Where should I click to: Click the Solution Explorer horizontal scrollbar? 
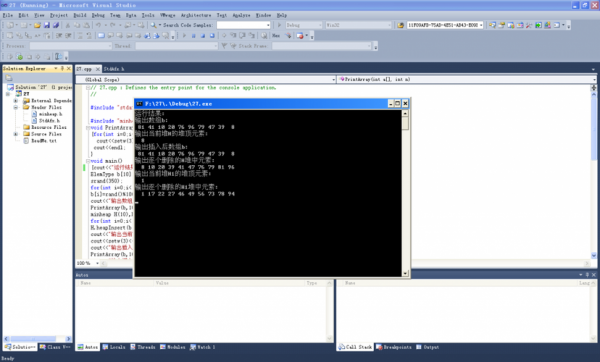[x=37, y=339]
